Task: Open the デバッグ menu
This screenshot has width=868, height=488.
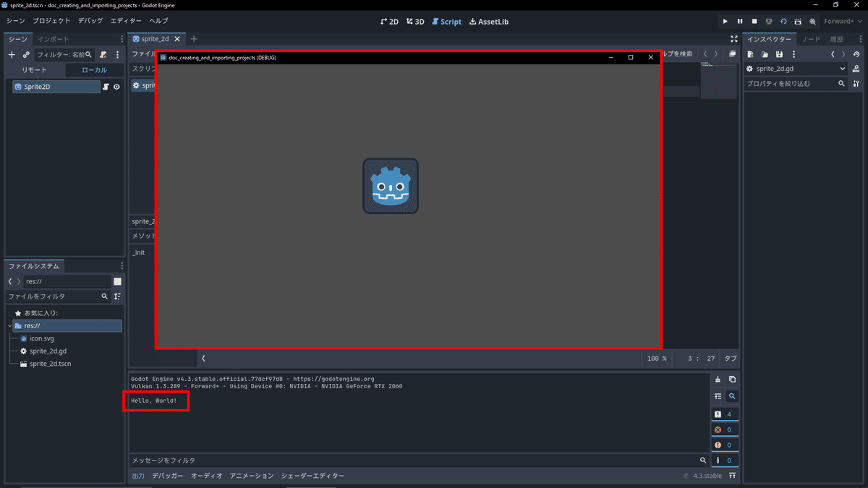Action: [x=90, y=21]
